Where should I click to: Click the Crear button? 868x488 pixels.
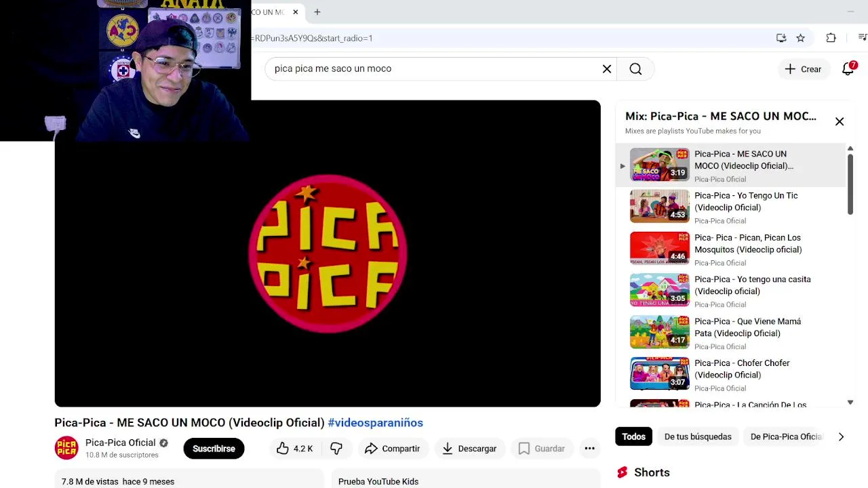(803, 69)
